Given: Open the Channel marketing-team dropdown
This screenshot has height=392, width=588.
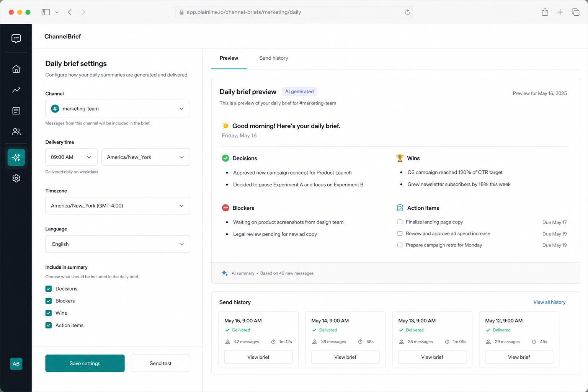Looking at the screenshot, I should [118, 109].
